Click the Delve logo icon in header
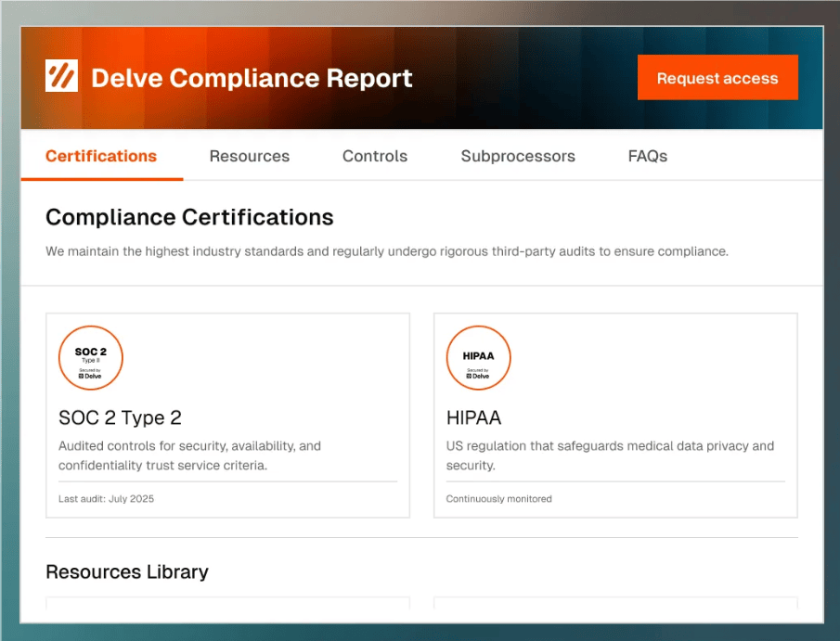This screenshot has height=641, width=840. tap(60, 76)
